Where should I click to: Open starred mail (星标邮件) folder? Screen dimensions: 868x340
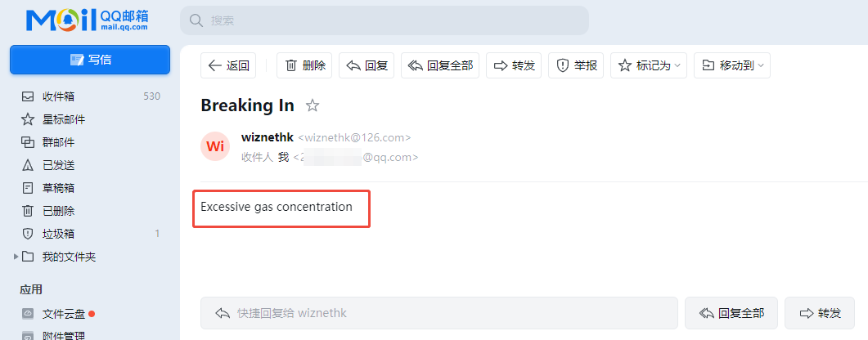64,119
